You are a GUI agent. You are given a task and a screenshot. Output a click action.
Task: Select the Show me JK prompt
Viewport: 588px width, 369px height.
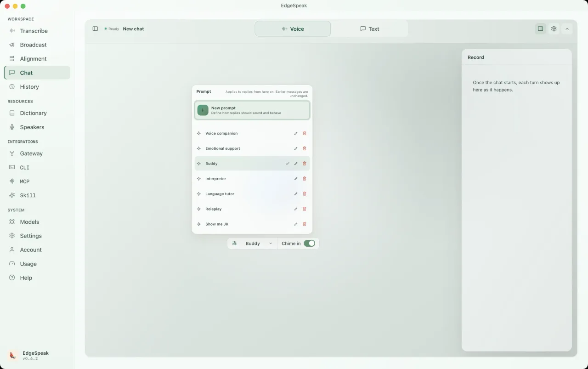[252, 224]
